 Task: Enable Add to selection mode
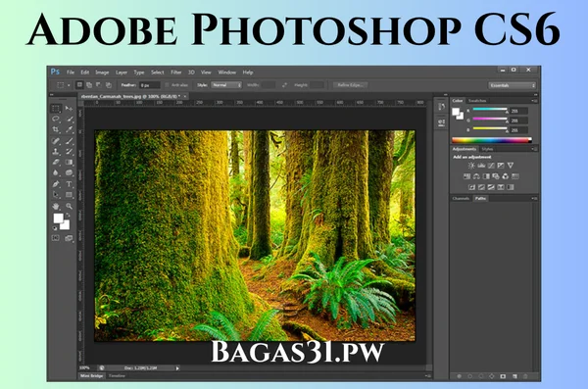(x=89, y=85)
